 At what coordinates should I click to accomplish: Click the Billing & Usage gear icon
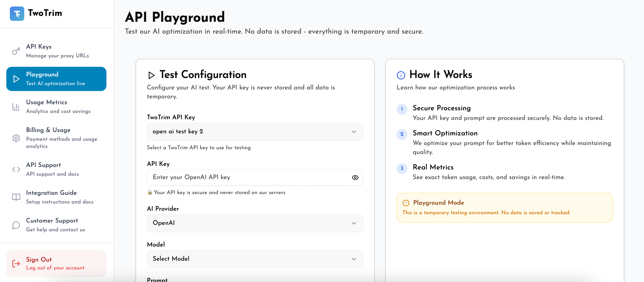coord(16,138)
